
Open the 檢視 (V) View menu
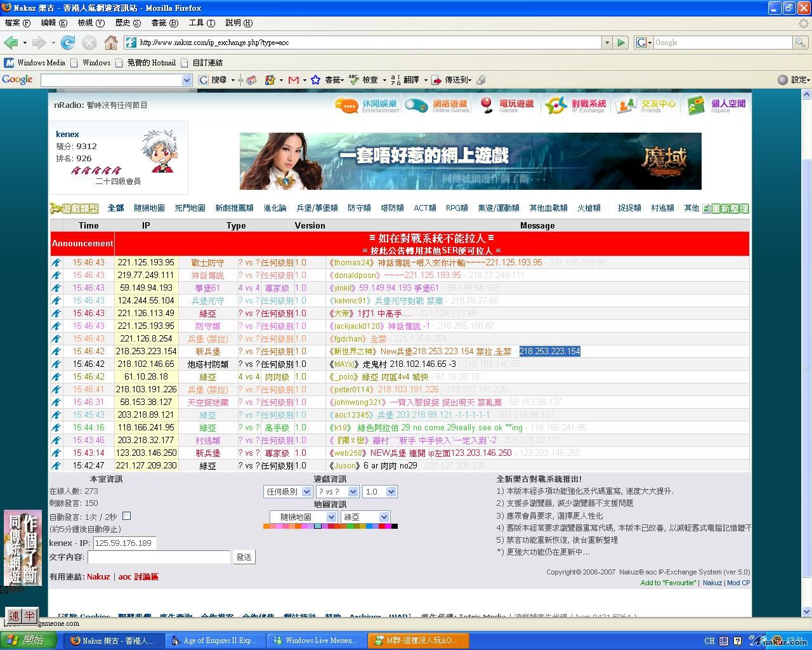tap(91, 23)
